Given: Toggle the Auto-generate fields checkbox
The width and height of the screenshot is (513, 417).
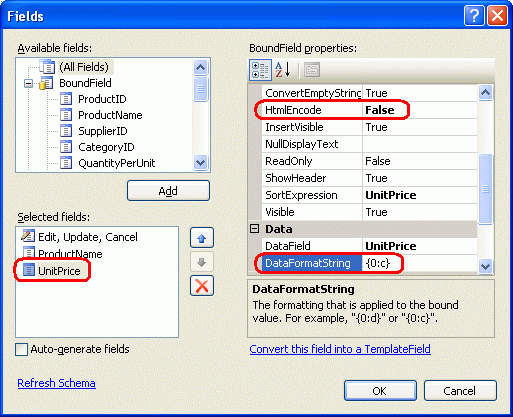Looking at the screenshot, I should coord(22,349).
